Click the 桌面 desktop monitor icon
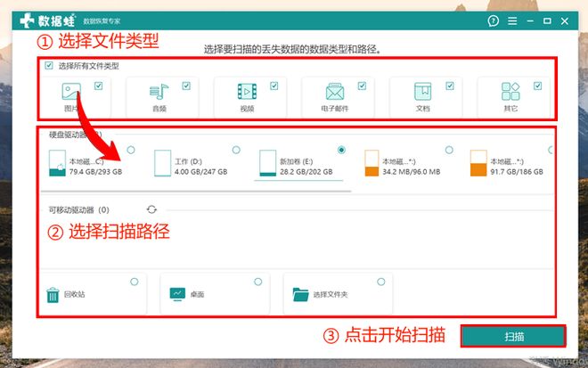The width and height of the screenshot is (588, 368). pos(177,294)
